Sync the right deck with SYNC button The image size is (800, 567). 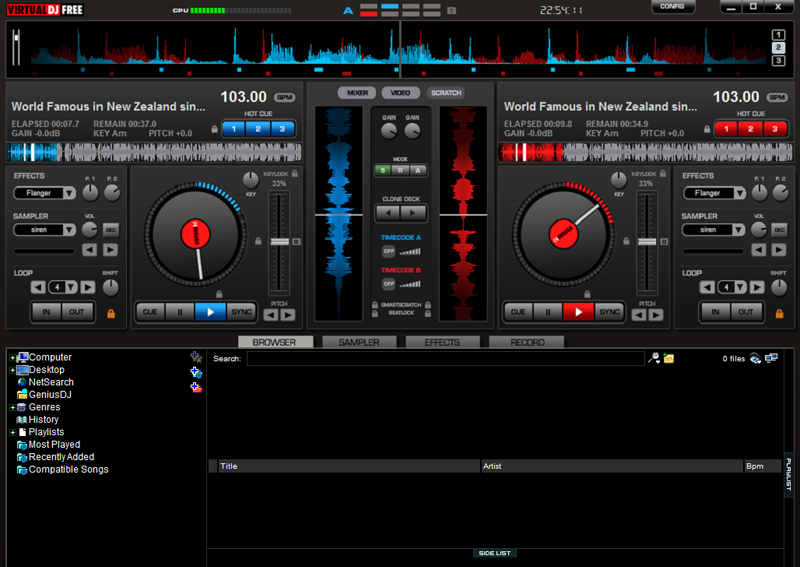click(609, 312)
